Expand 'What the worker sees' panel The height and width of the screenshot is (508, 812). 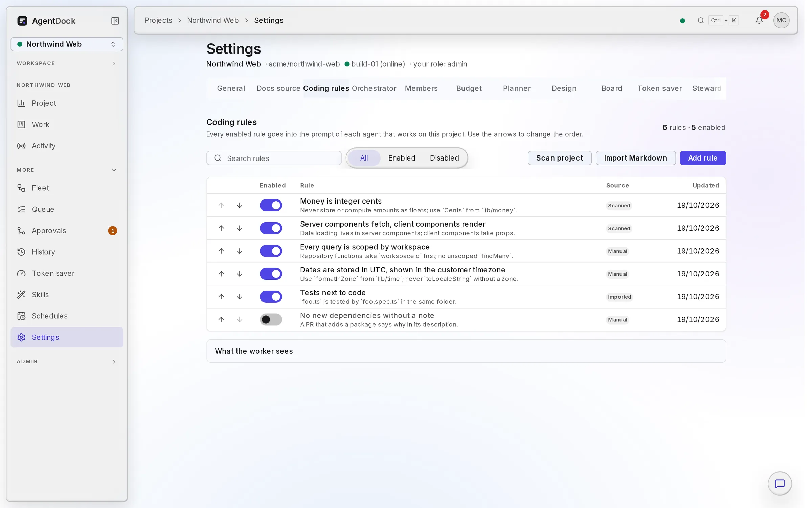tap(466, 351)
